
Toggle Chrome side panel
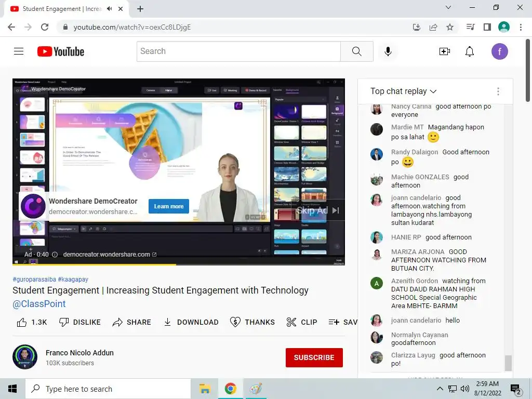[x=487, y=27]
